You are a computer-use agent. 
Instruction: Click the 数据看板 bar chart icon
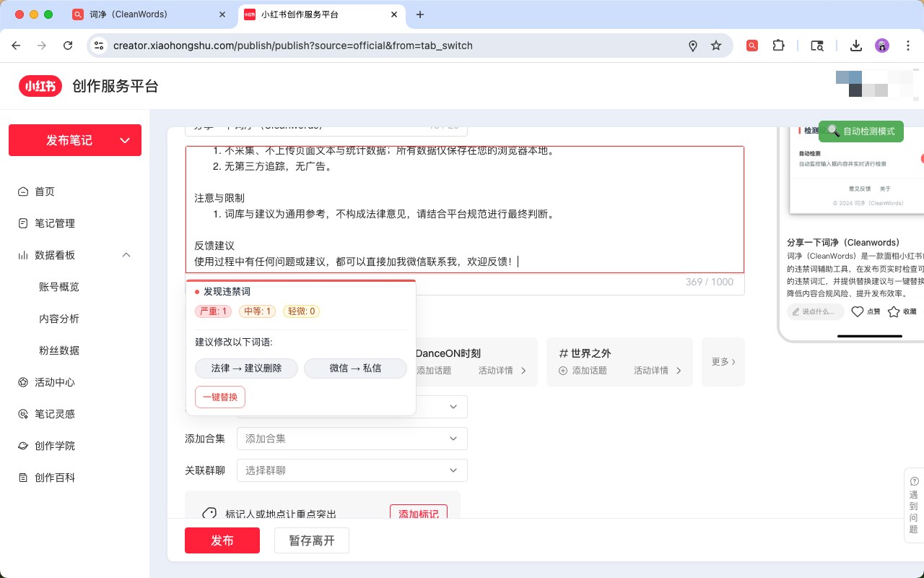pos(23,255)
